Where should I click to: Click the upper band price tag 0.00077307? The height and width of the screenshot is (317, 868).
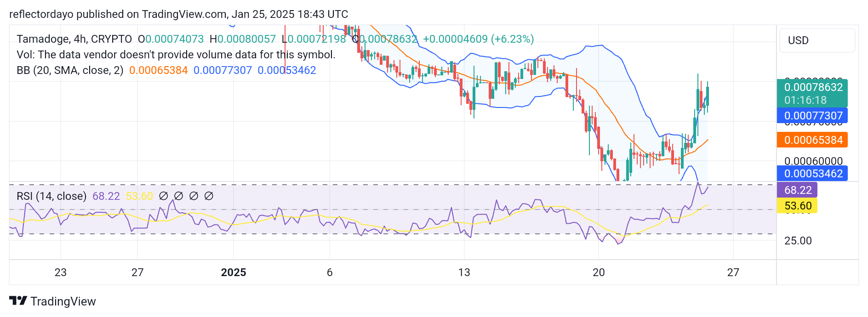(x=812, y=116)
